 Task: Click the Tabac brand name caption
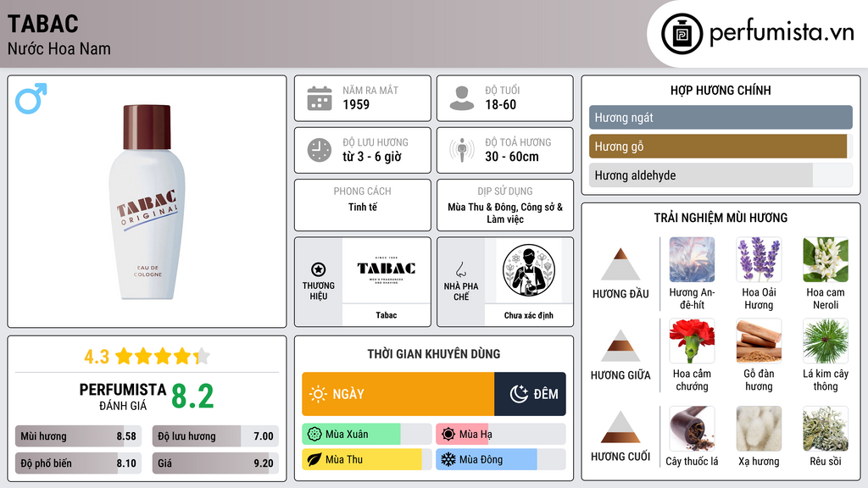[x=387, y=315]
